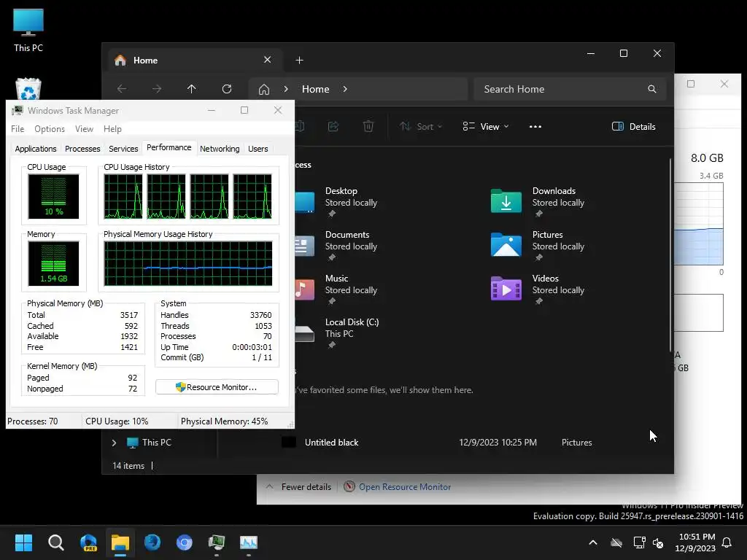Switch to the Processes tab
This screenshot has width=747, height=560.
point(82,149)
